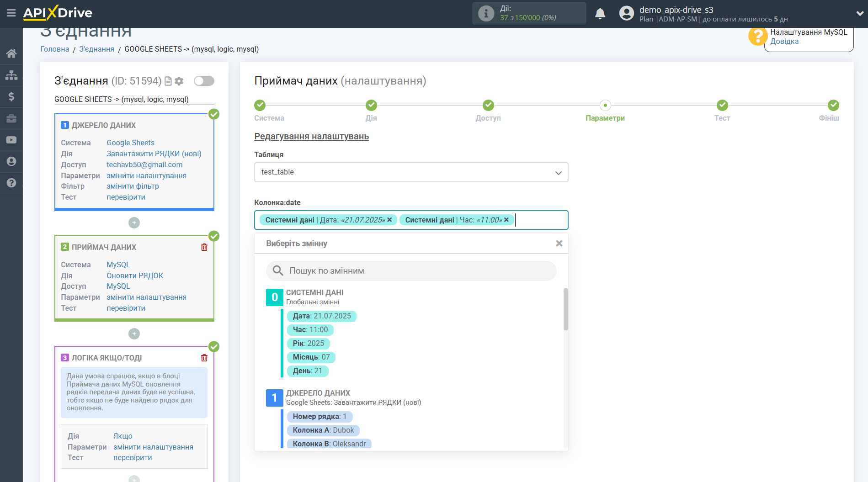This screenshot has height=482, width=868.
Task: Open the user profile icon in sidebar
Action: tap(11, 161)
